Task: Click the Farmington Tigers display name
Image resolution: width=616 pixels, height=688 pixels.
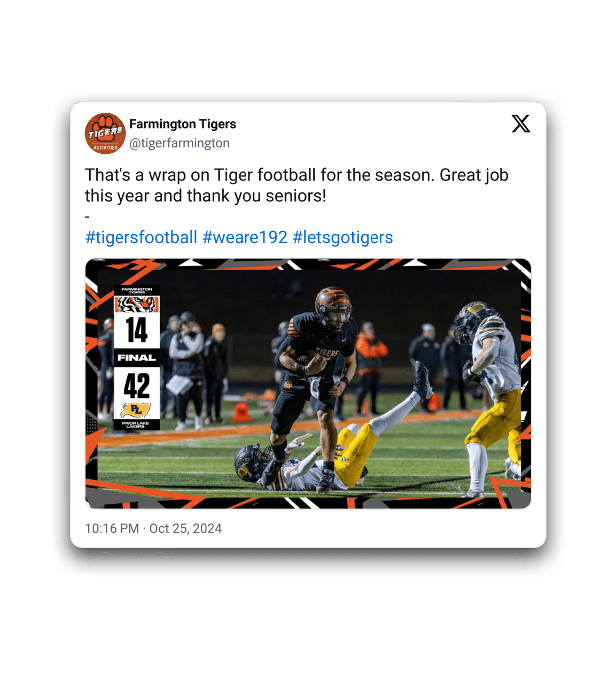Action: point(183,124)
